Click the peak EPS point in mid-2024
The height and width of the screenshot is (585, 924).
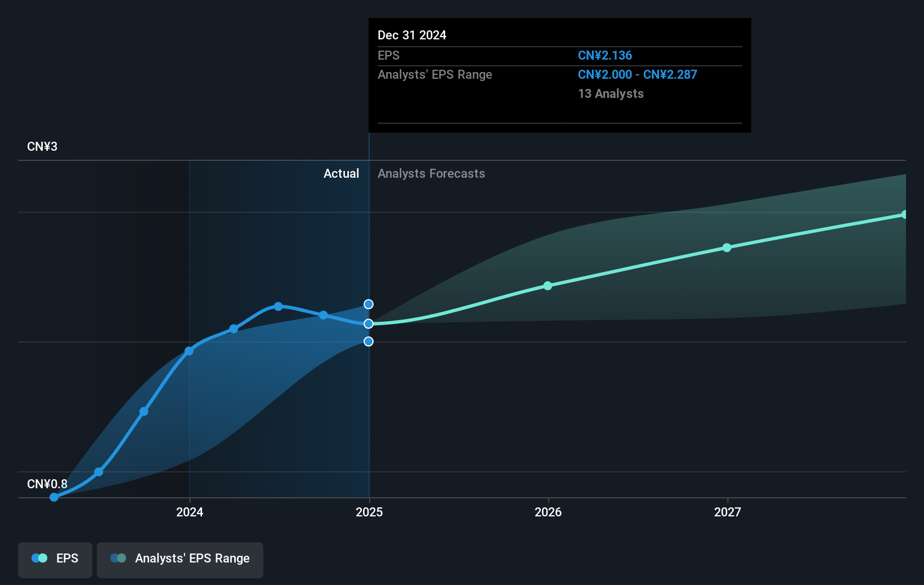[x=278, y=306]
